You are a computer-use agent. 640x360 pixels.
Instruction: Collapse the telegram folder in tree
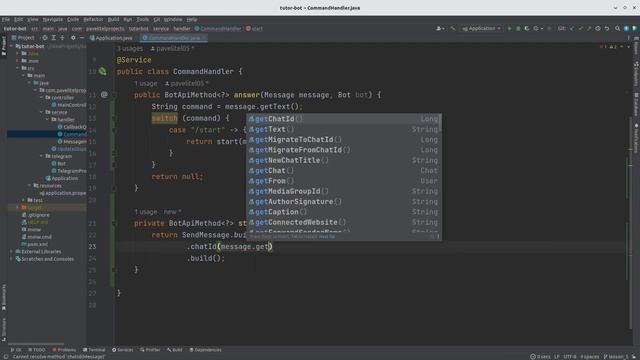42,156
